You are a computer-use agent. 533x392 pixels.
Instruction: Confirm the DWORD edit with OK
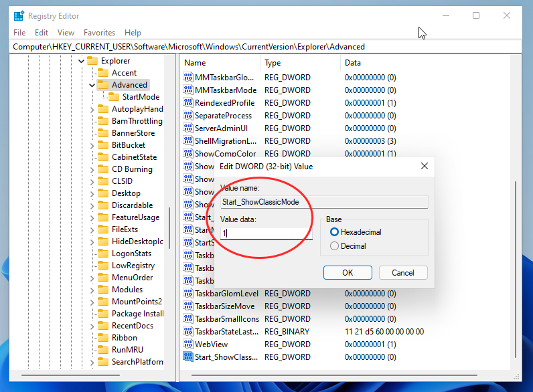348,273
